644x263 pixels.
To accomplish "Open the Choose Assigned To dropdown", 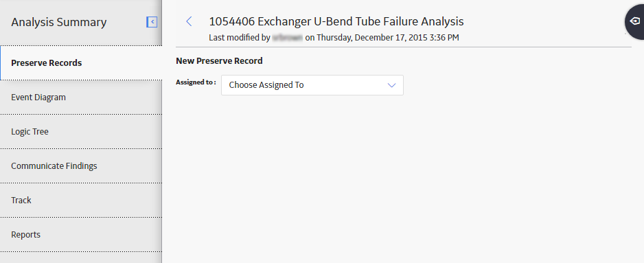I will 312,85.
